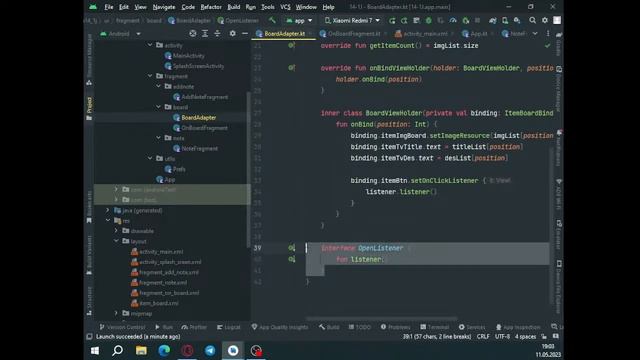Toggle the Problems tool window

[396, 327]
